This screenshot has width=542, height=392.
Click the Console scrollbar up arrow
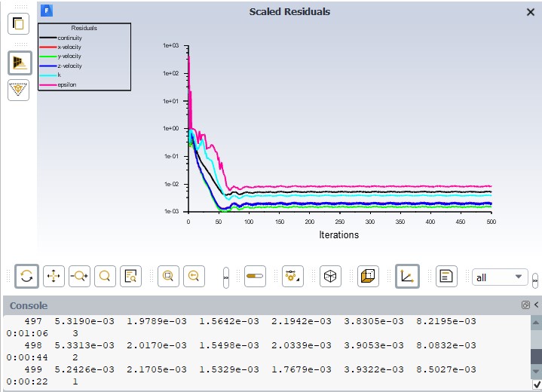(x=536, y=323)
